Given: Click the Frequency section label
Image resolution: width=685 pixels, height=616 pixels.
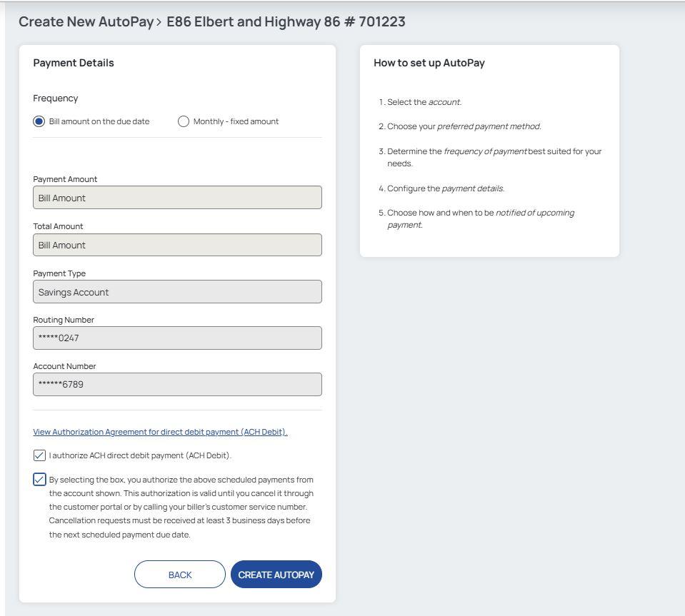Looking at the screenshot, I should (x=55, y=98).
